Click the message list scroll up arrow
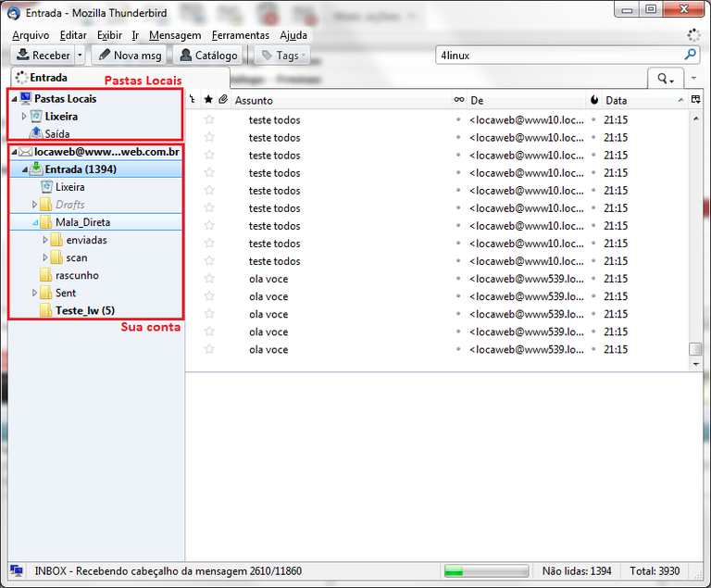711x588 pixels. 696,119
